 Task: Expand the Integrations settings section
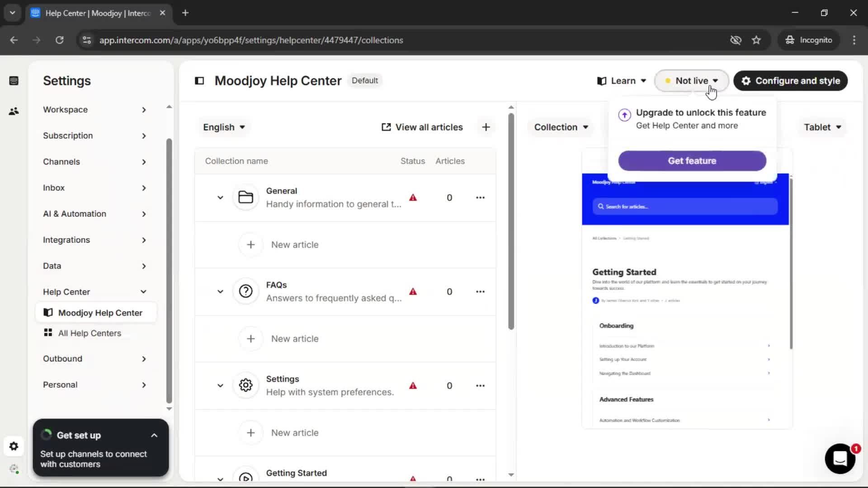95,240
